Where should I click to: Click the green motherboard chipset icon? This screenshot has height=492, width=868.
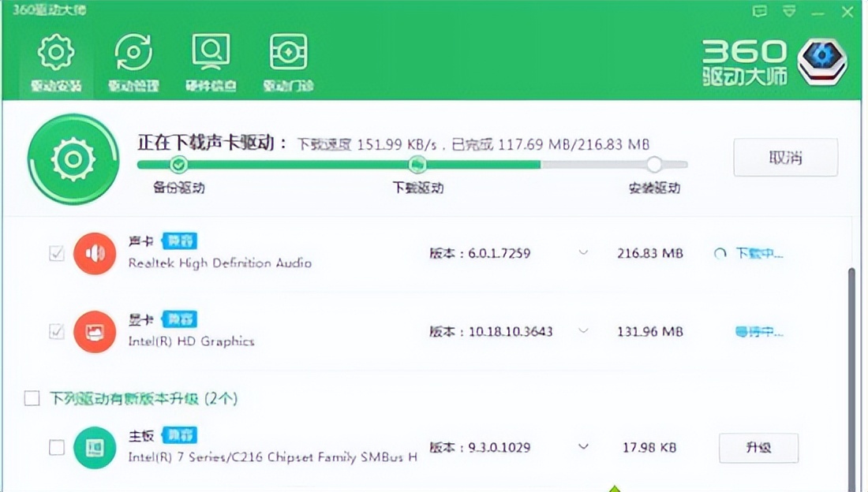[x=95, y=447]
